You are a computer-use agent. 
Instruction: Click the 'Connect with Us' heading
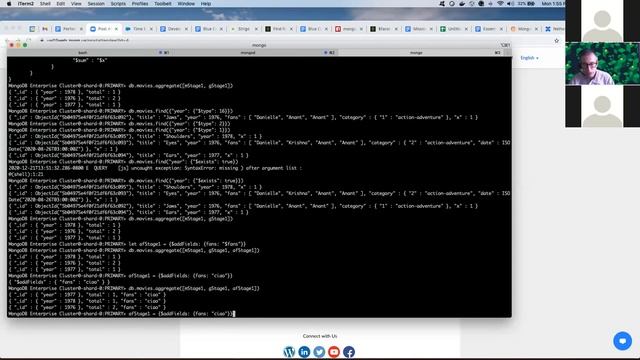[320, 336]
